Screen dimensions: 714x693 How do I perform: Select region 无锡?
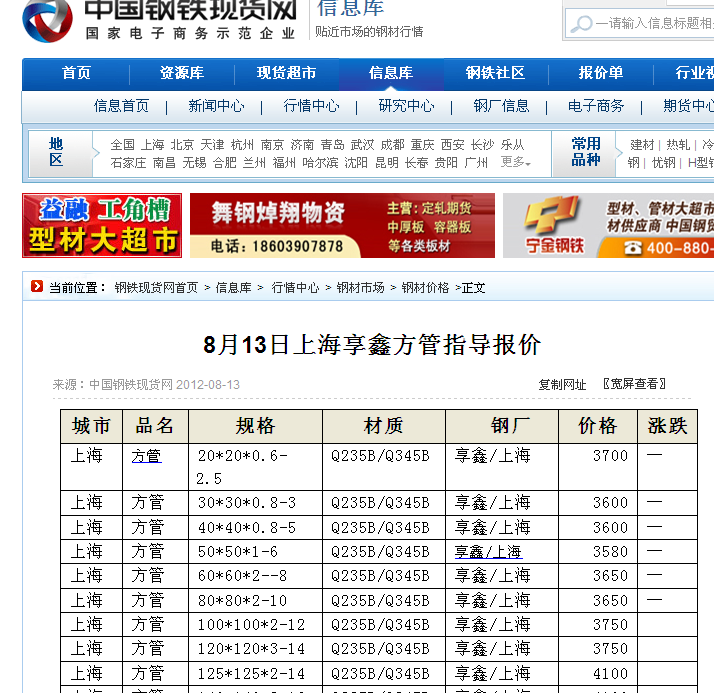coord(194,163)
